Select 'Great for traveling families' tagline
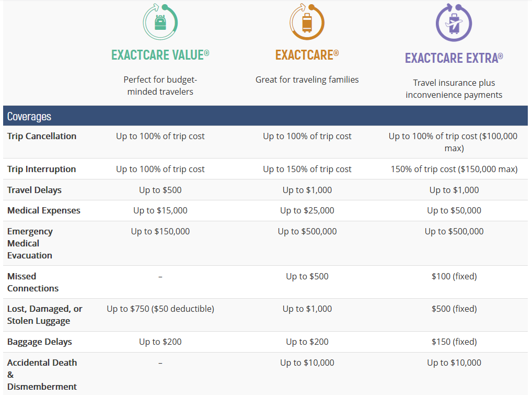Image resolution: width=532 pixels, height=395 pixels. 307,80
